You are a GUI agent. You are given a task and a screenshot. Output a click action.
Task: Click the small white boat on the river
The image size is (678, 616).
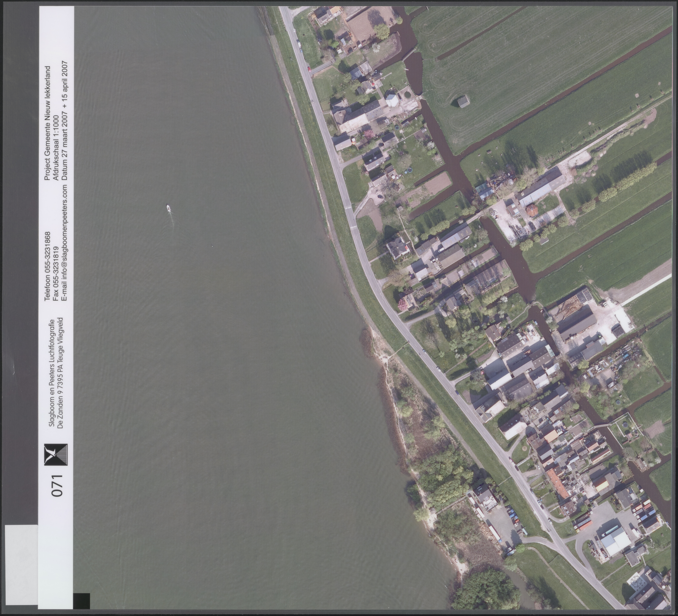click(x=168, y=208)
